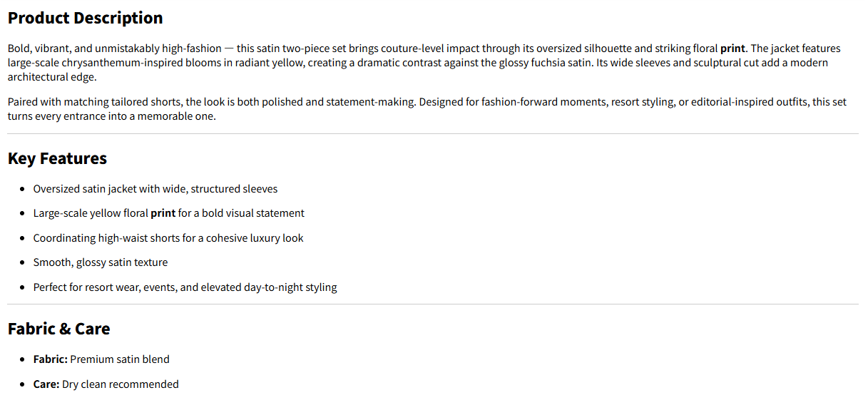
Task: Click the "Key Features" heading
Action: click(57, 158)
